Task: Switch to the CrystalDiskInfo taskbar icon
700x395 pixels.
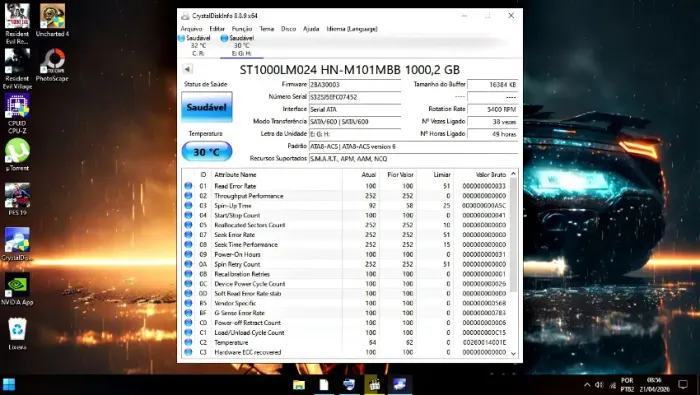Action: click(399, 385)
